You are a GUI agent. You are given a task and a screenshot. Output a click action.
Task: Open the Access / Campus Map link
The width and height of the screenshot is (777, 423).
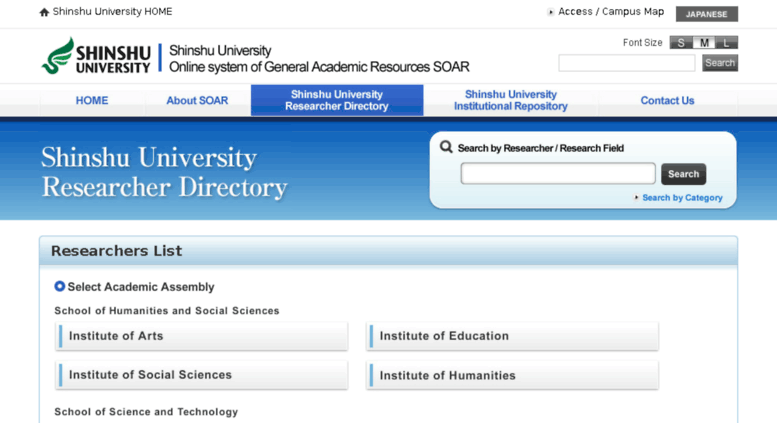point(611,11)
